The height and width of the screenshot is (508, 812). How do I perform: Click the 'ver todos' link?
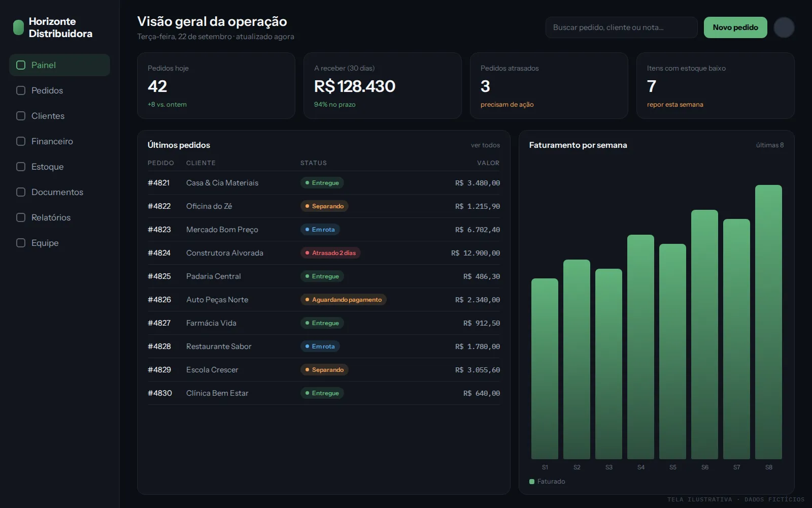pos(485,145)
